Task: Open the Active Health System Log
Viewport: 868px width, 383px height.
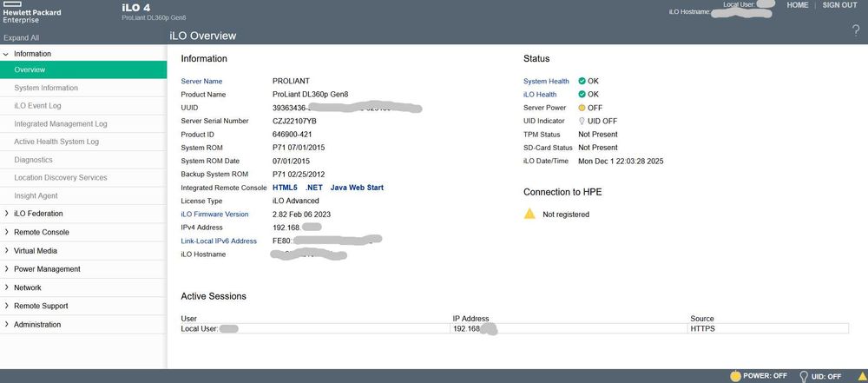Action: [x=83, y=142]
